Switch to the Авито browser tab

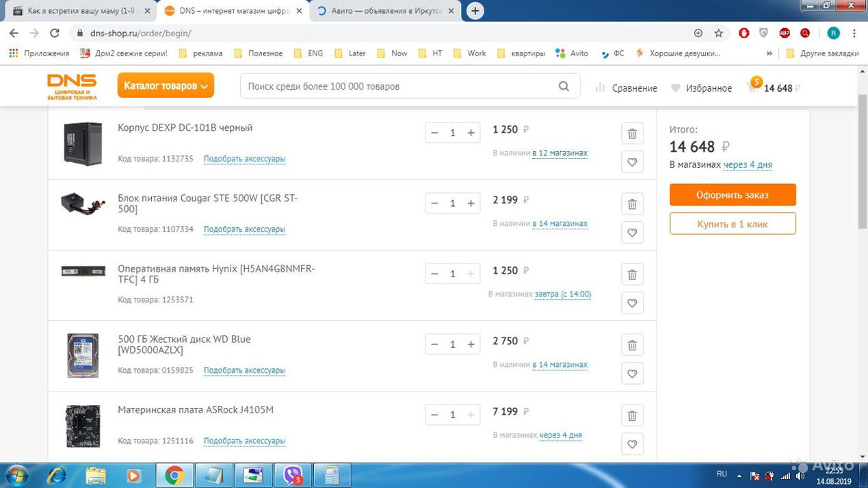tap(386, 11)
